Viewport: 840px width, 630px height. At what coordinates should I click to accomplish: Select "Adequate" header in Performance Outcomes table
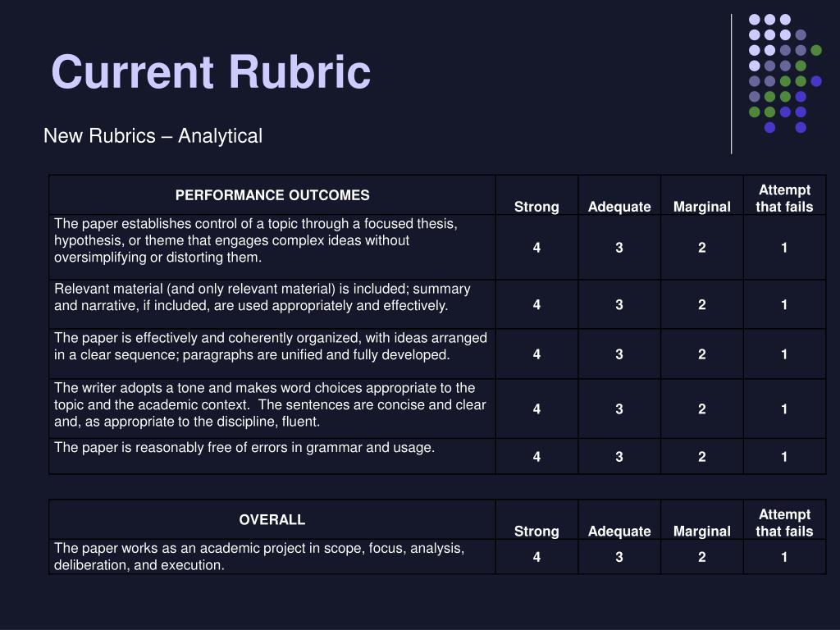click(619, 207)
